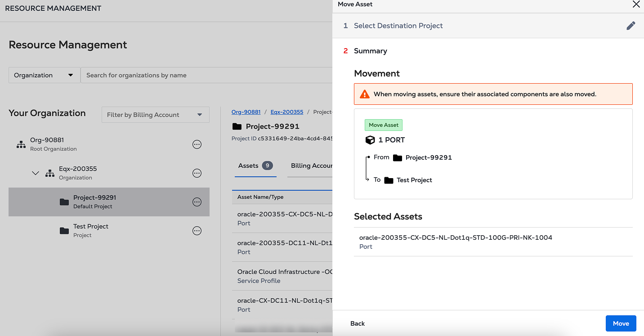Screen dimensions: 644x336
Task: Expand the Filter by Billing Account dropdown
Action: point(155,115)
